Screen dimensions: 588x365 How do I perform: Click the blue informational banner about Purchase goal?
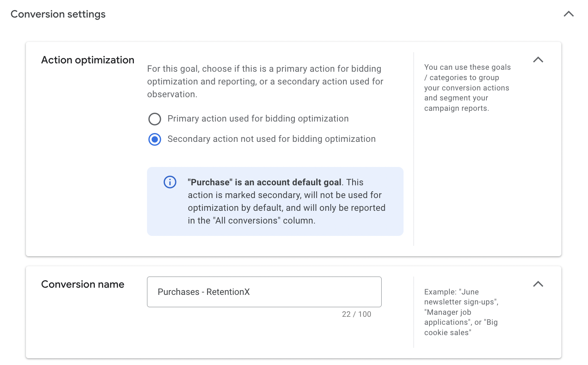[275, 201]
